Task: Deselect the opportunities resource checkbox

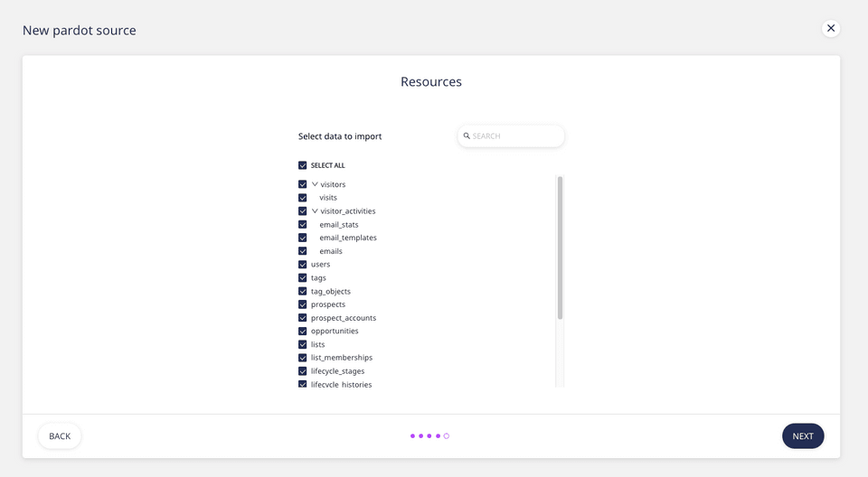Action: click(303, 332)
